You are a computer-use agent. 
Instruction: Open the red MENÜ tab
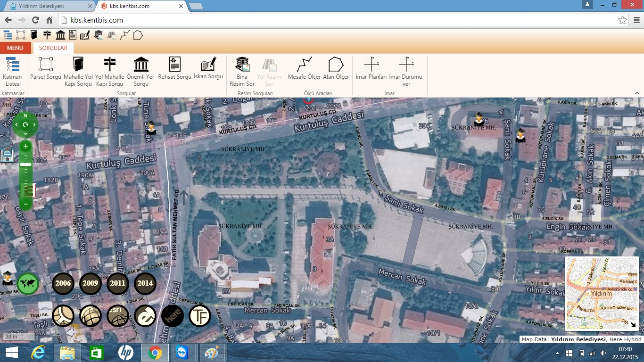tap(16, 48)
